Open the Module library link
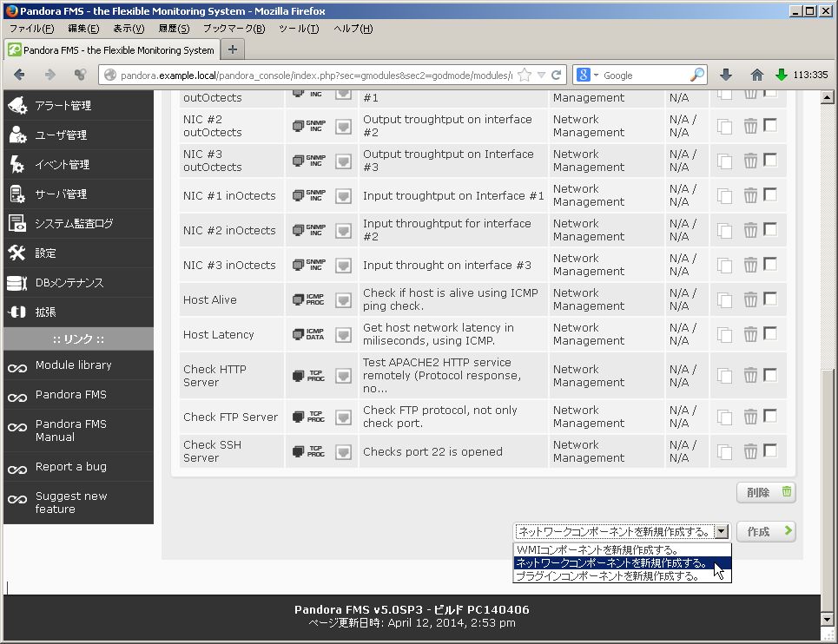 click(x=73, y=365)
